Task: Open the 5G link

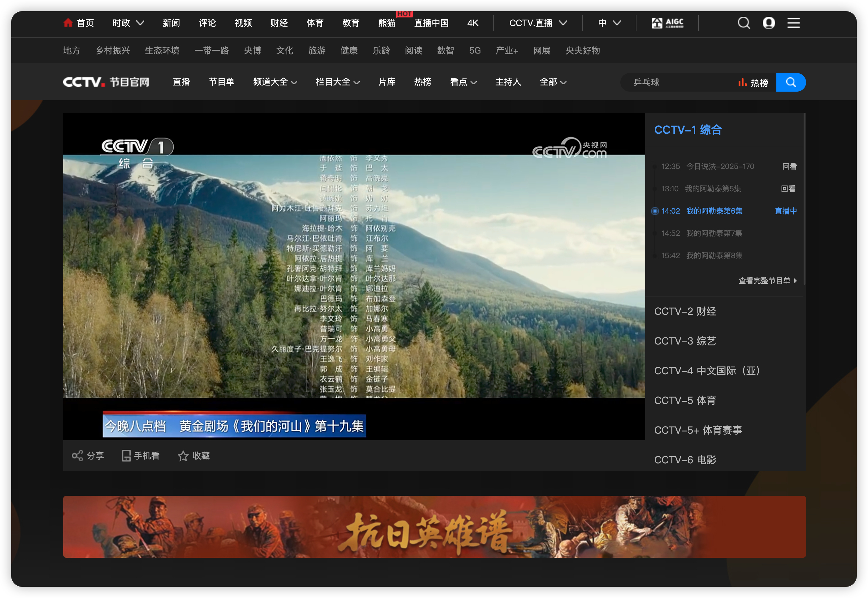Action: [x=475, y=50]
